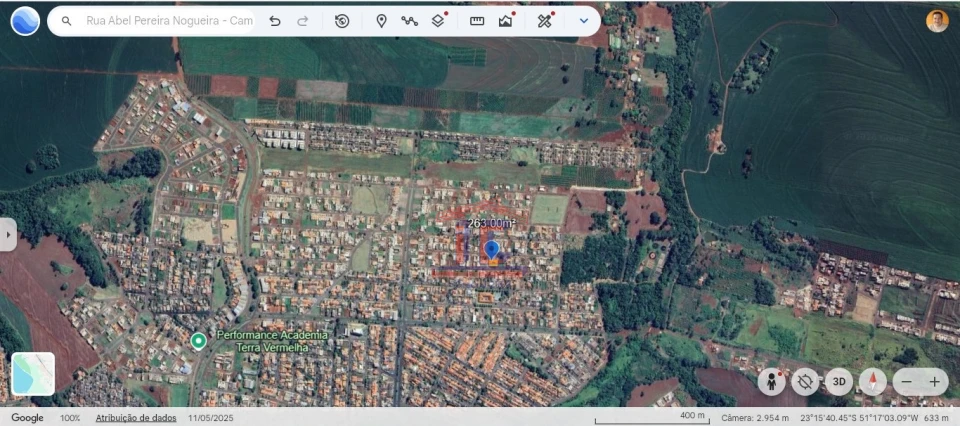
Task: Expand the toolbar dropdown chevron
Action: click(x=584, y=21)
